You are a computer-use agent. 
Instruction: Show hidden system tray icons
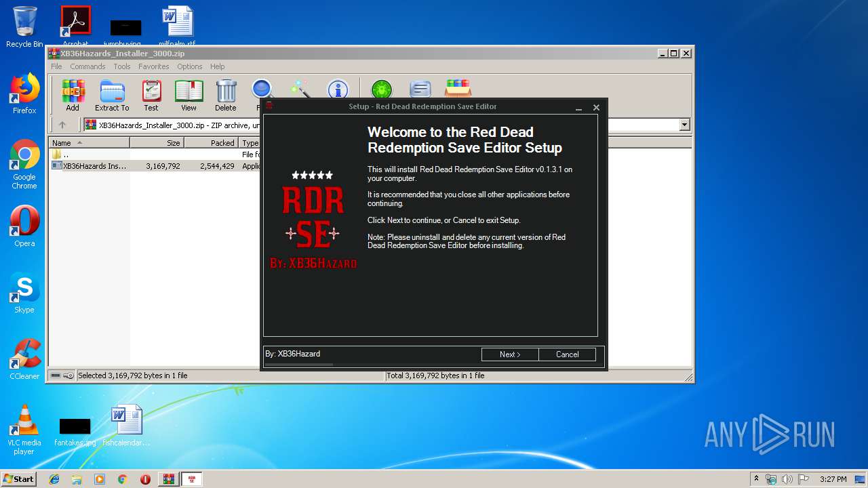[x=756, y=479]
